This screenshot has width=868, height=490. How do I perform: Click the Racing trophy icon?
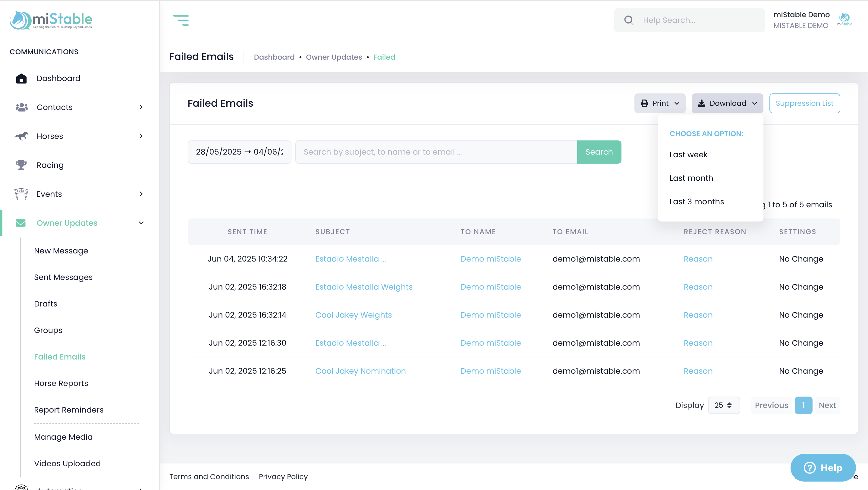click(21, 165)
